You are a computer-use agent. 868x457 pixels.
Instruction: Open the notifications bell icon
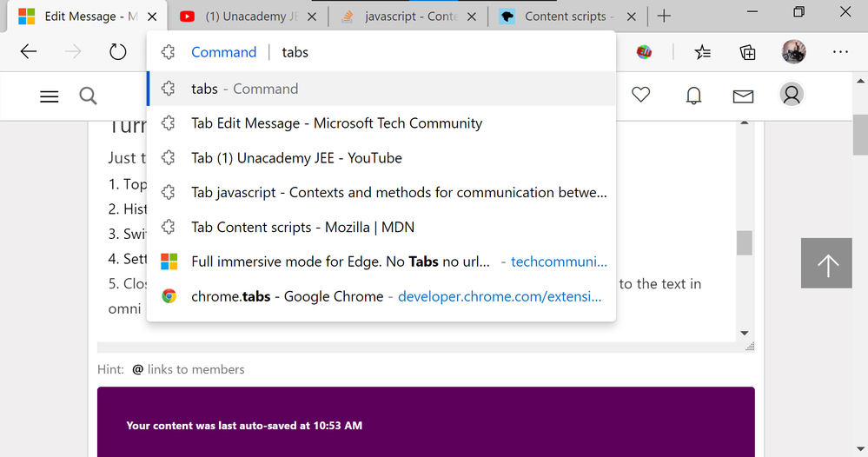(x=693, y=96)
